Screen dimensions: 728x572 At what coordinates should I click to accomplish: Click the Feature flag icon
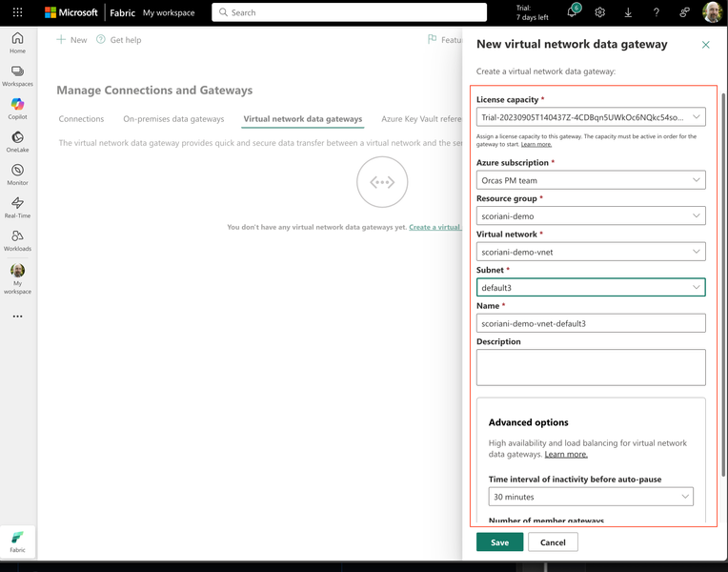tap(433, 39)
